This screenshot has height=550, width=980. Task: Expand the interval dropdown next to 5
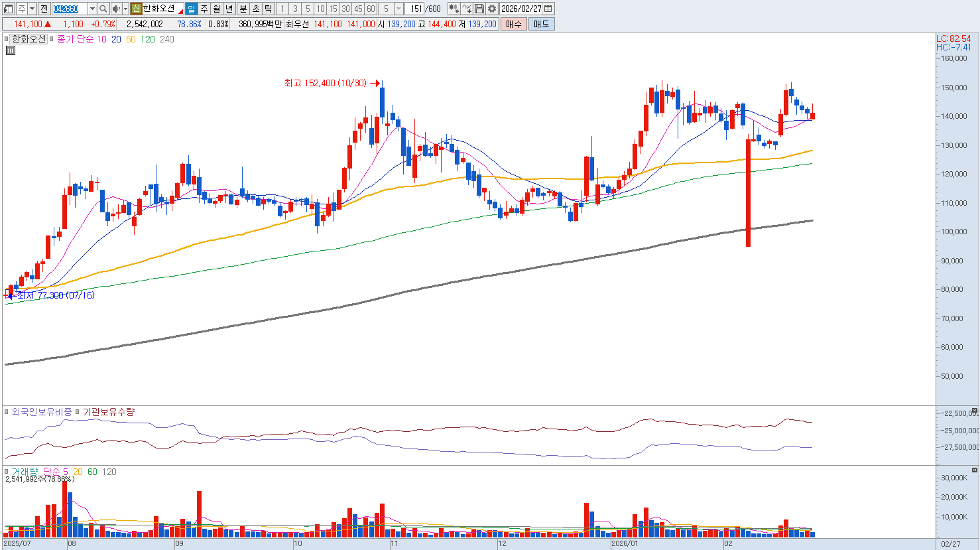(398, 9)
